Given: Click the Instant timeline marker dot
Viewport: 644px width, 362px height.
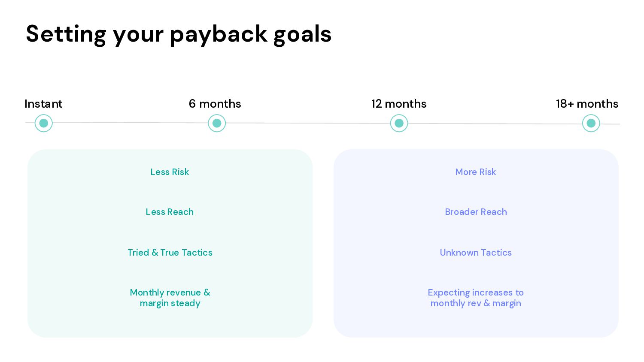Looking at the screenshot, I should 43,123.
